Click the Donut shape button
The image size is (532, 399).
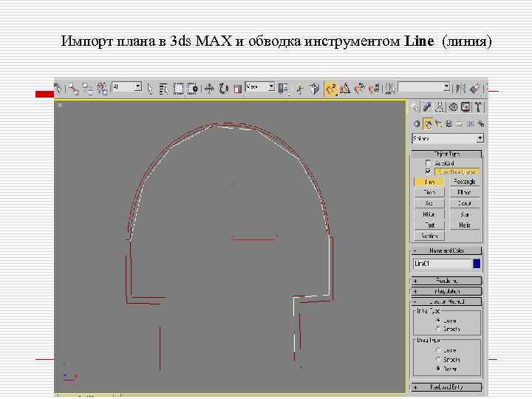pyautogui.click(x=465, y=204)
